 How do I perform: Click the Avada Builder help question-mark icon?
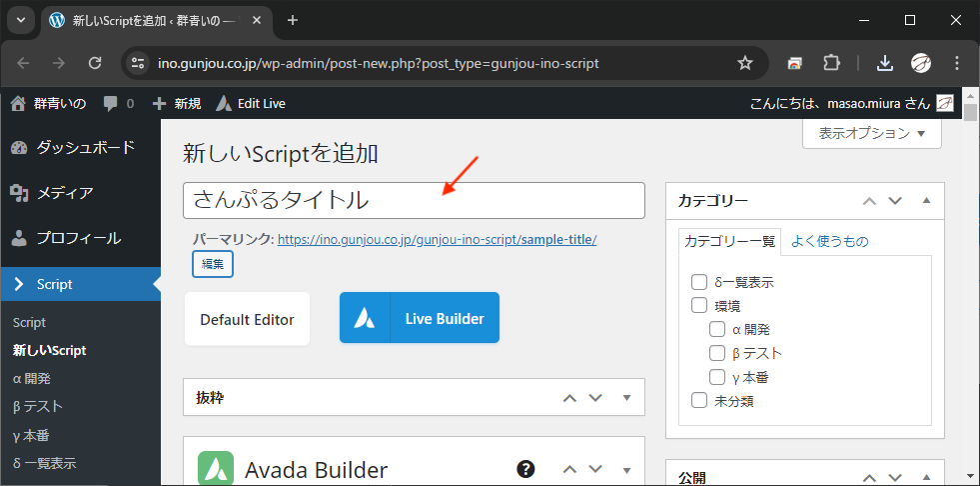(525, 469)
